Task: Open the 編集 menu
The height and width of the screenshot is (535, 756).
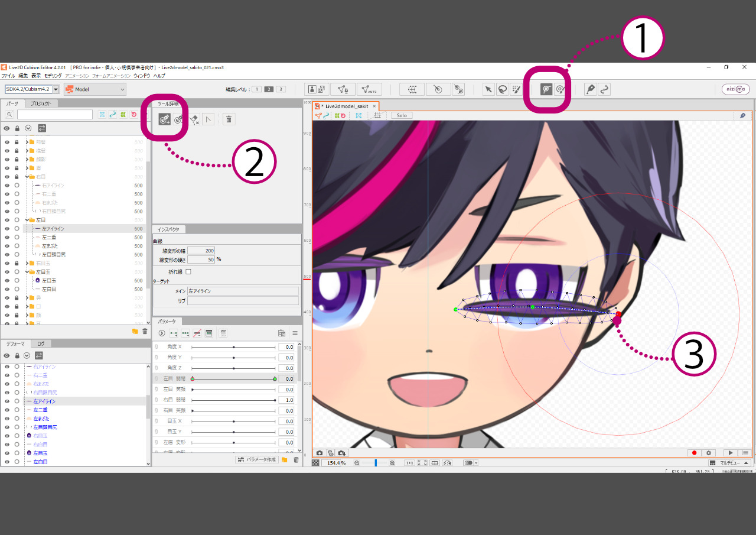Action: click(x=23, y=76)
